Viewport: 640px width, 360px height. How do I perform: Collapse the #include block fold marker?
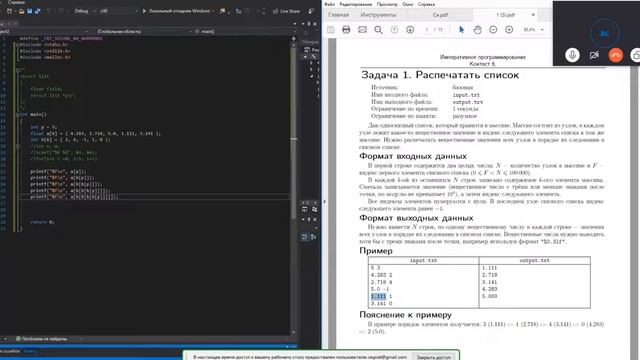18,45
